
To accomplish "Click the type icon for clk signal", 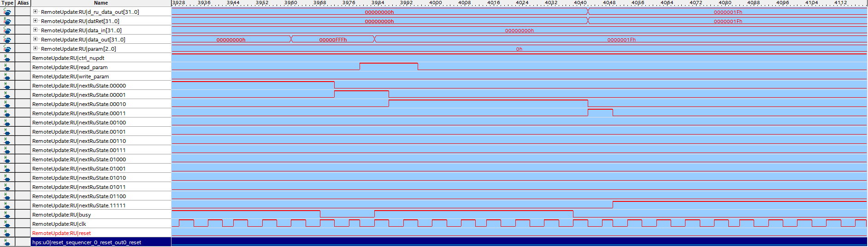I will pyautogui.click(x=7, y=224).
